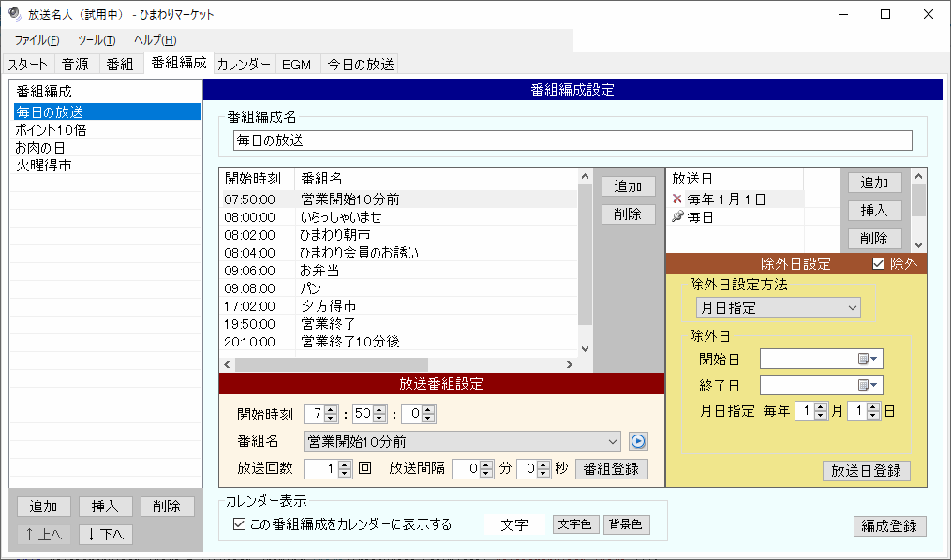Image resolution: width=951 pixels, height=560 pixels.
Task: Open the calendar picker icon for 開始日
Action: [x=866, y=359]
